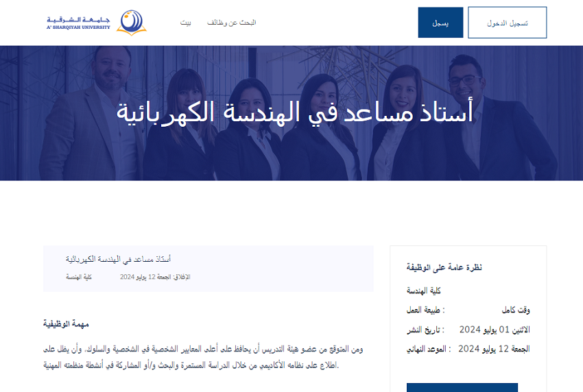Select the job card title in the summary box
The image size is (583, 392).
(118, 259)
